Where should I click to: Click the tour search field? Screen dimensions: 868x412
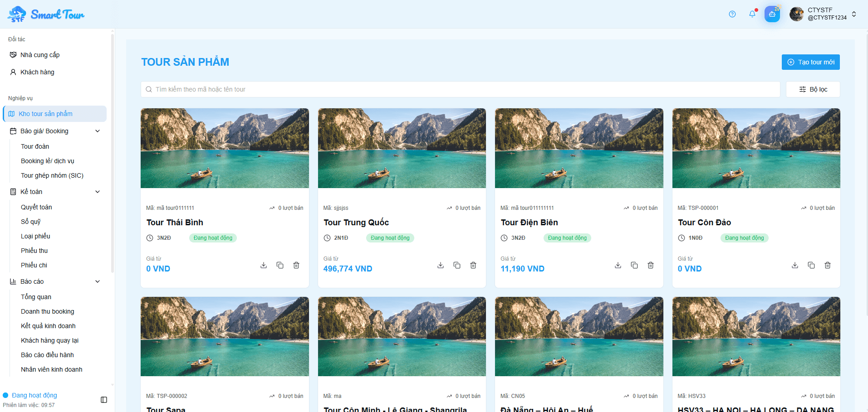pyautogui.click(x=460, y=89)
